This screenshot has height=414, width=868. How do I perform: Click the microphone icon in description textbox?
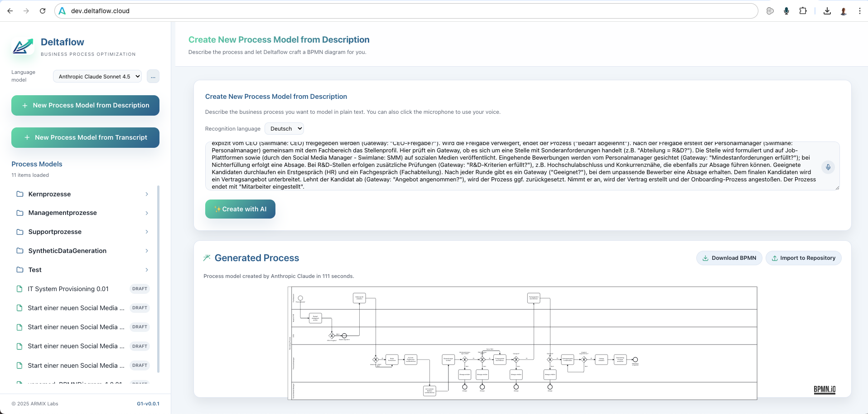pyautogui.click(x=828, y=167)
